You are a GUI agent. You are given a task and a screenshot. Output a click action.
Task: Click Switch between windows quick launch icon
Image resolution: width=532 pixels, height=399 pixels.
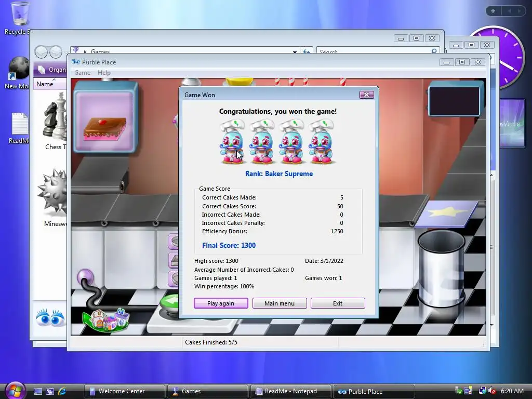(x=50, y=391)
